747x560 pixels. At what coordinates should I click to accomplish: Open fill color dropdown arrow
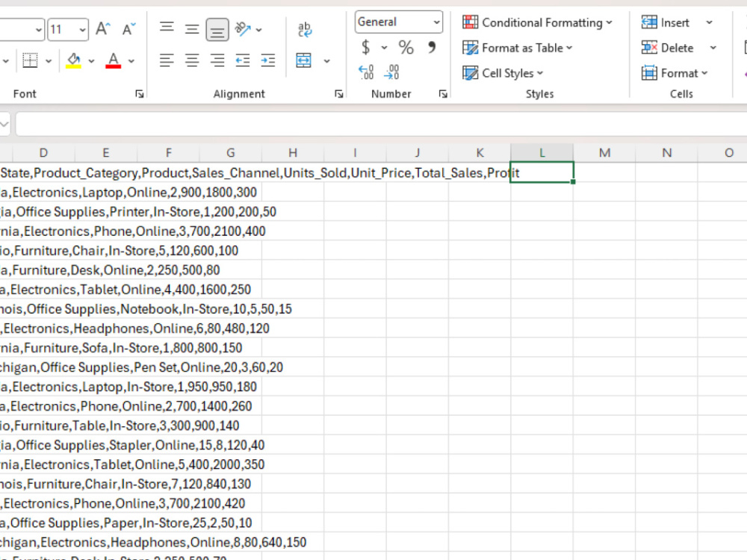pyautogui.click(x=91, y=61)
